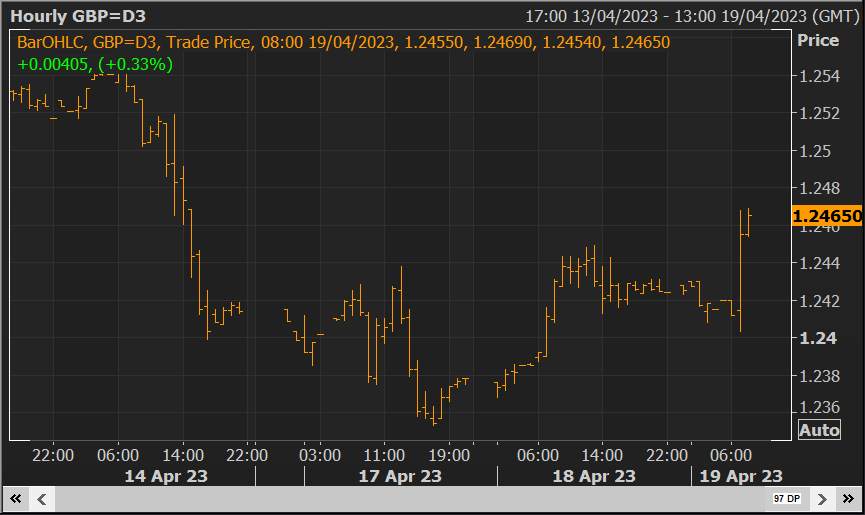This screenshot has width=865, height=515.
Task: Click the chart date range text in the header
Action: pyautogui.click(x=692, y=16)
